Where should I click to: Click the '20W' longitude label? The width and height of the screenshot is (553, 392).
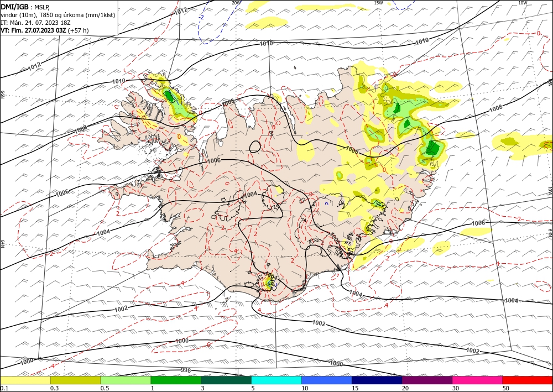[x=236, y=3]
